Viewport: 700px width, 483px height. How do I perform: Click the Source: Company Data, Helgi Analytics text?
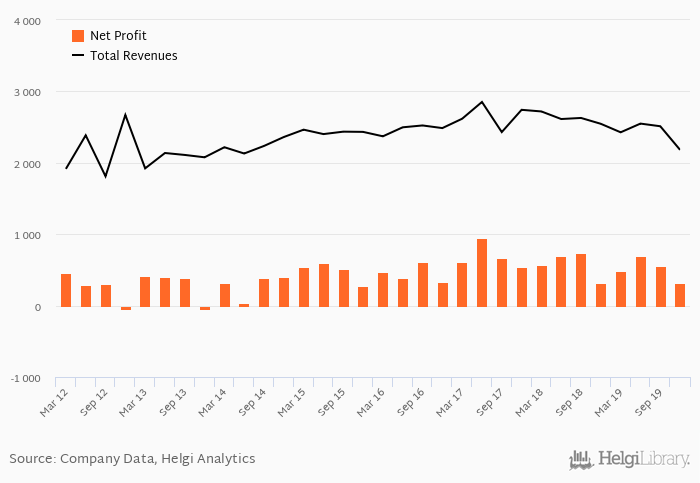point(132,459)
